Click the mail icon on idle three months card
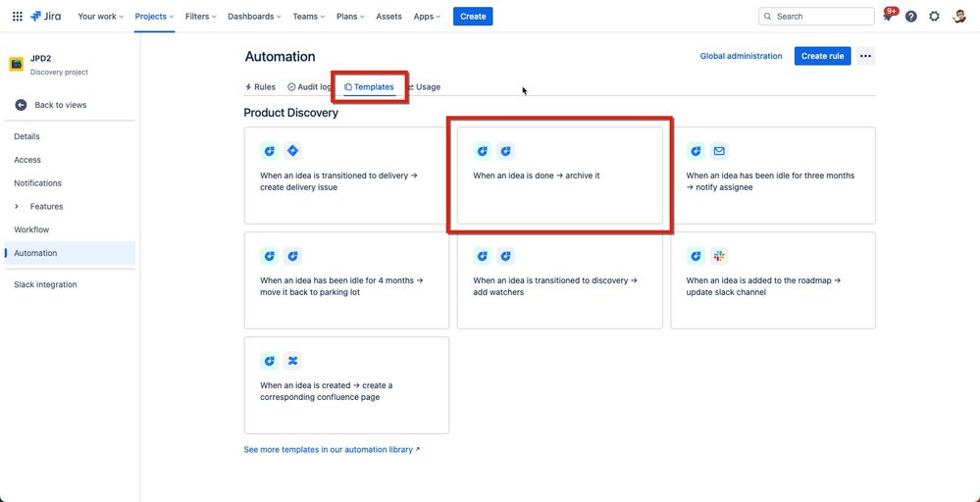980x502 pixels. pos(719,151)
